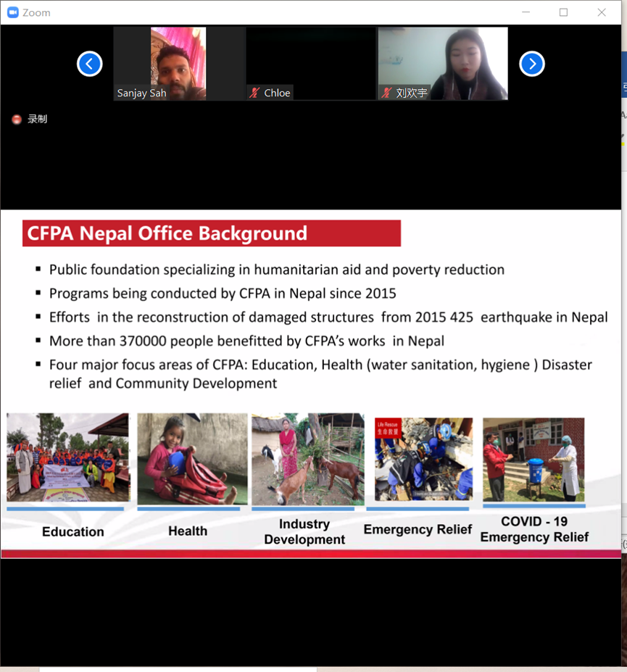
Task: Click Chloe's muted microphone icon
Action: coord(254,93)
